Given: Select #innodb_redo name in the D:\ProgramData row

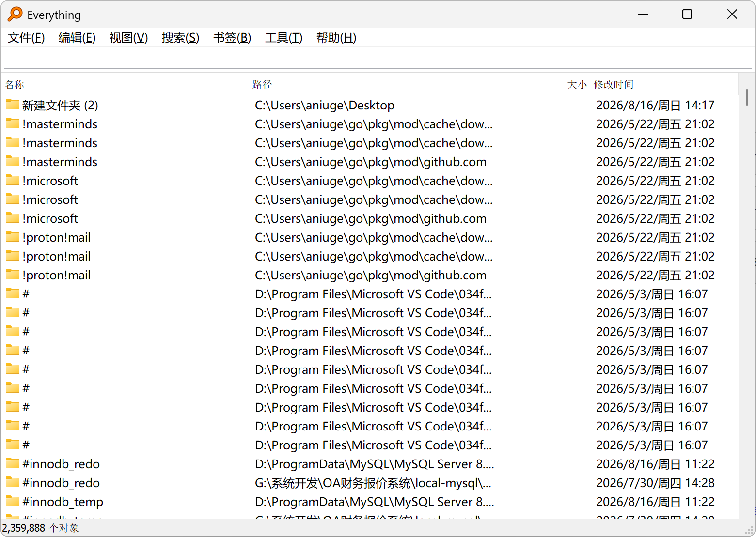Looking at the screenshot, I should tap(61, 464).
